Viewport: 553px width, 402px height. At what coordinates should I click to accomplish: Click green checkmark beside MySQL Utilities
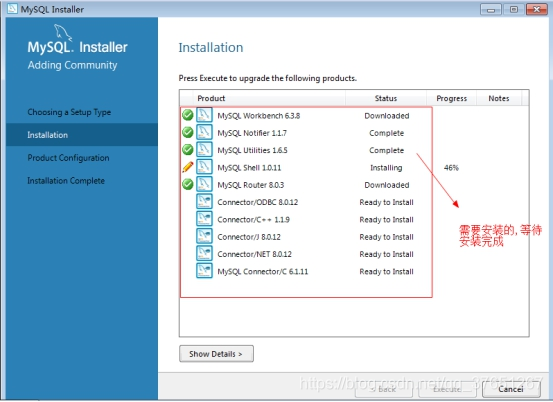coord(188,150)
